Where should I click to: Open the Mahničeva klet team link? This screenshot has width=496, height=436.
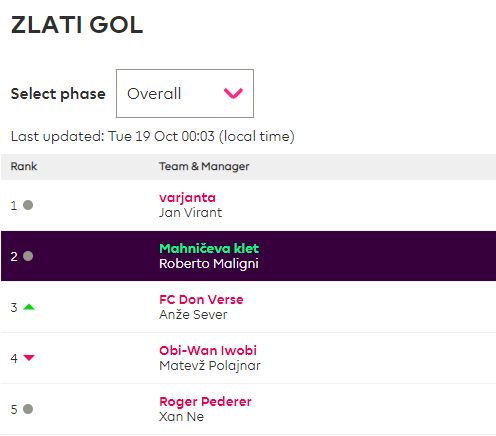point(209,248)
